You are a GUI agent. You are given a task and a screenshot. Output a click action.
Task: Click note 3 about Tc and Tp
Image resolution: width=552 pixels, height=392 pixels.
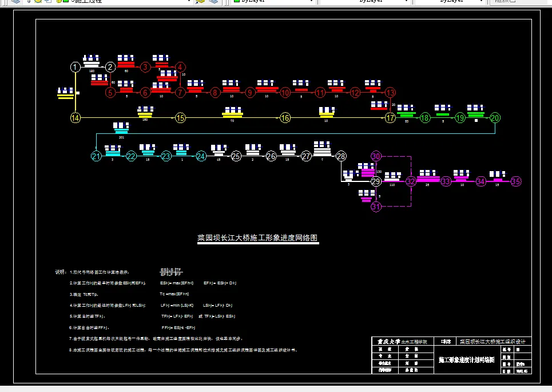click(x=84, y=294)
